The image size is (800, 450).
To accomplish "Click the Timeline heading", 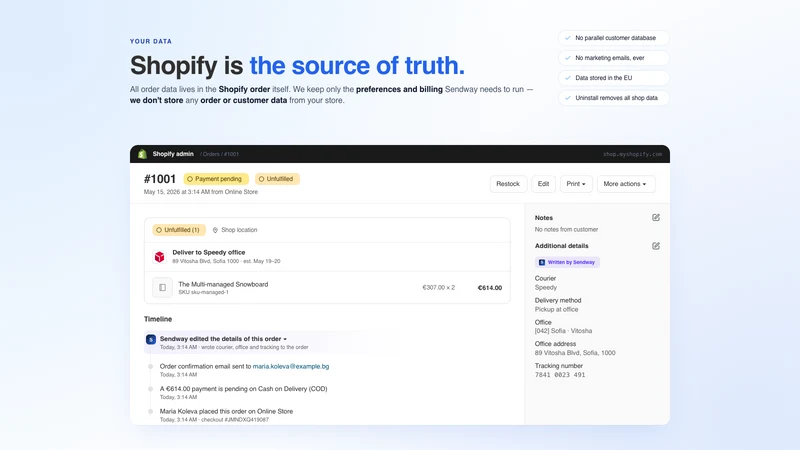I will 158,319.
